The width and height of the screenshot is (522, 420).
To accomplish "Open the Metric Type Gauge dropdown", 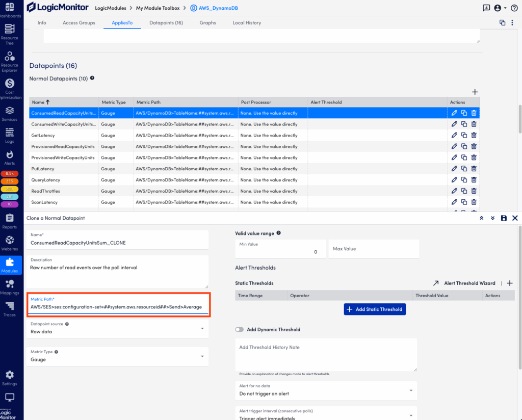I will pos(118,356).
